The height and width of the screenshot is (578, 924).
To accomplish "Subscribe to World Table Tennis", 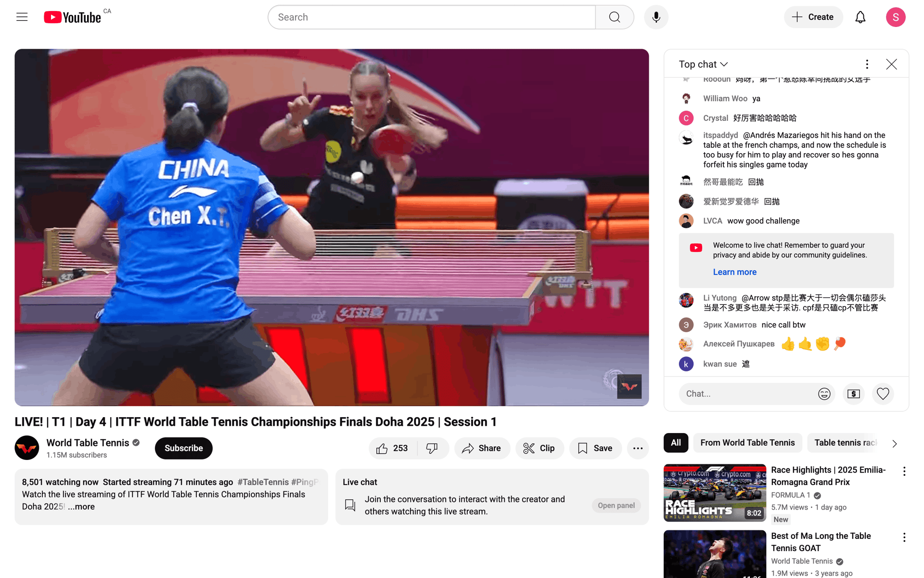I will (183, 448).
